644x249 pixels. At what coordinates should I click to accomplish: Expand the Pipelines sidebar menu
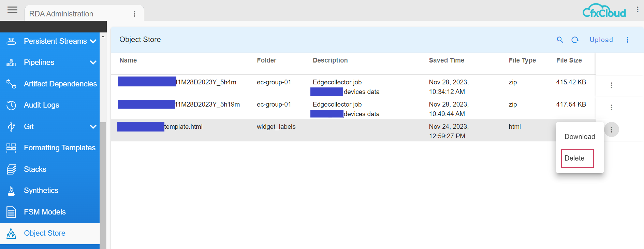(x=93, y=63)
